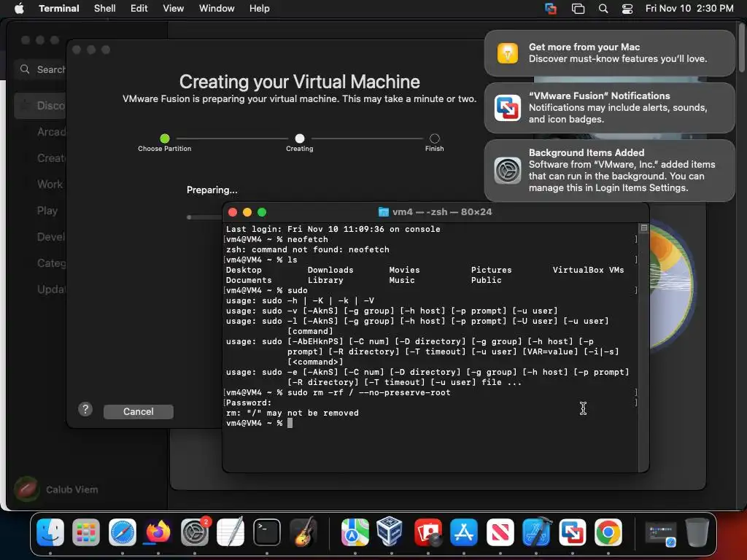Click the Terminal command prompt cursor
The height and width of the screenshot is (560, 747).
tap(290, 423)
